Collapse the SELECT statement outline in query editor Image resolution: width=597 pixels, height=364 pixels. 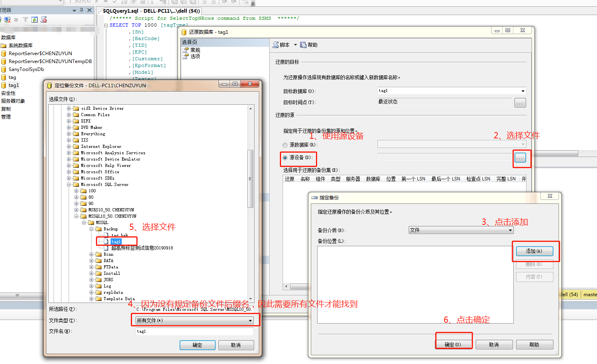tap(106, 25)
